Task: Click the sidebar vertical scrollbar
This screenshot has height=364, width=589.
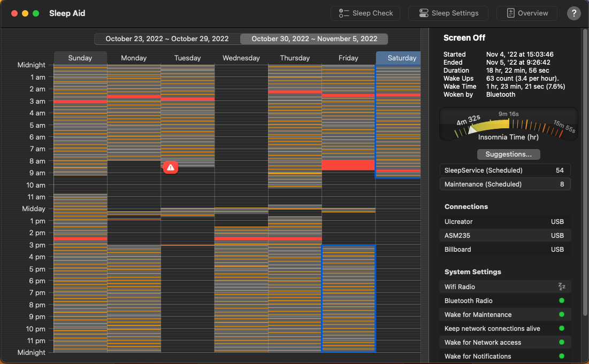Action: [x=585, y=173]
